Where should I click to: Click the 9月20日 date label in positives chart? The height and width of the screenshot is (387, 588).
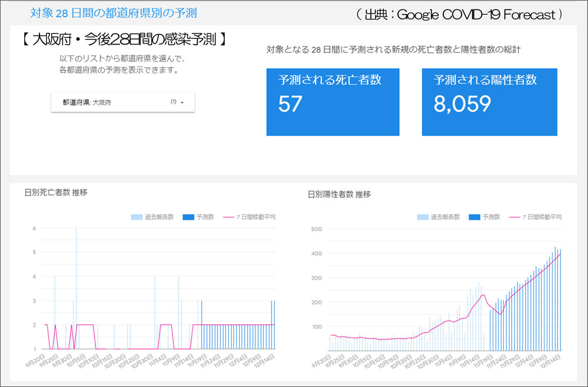click(x=321, y=361)
